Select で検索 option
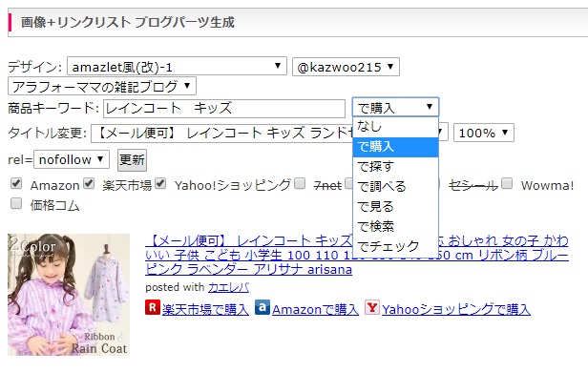 (x=395, y=226)
